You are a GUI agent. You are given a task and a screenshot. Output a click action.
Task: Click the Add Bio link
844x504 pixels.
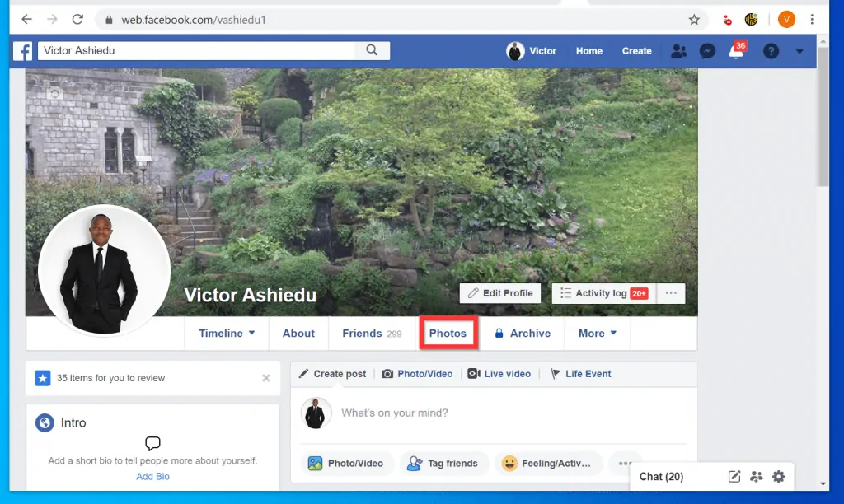click(152, 477)
